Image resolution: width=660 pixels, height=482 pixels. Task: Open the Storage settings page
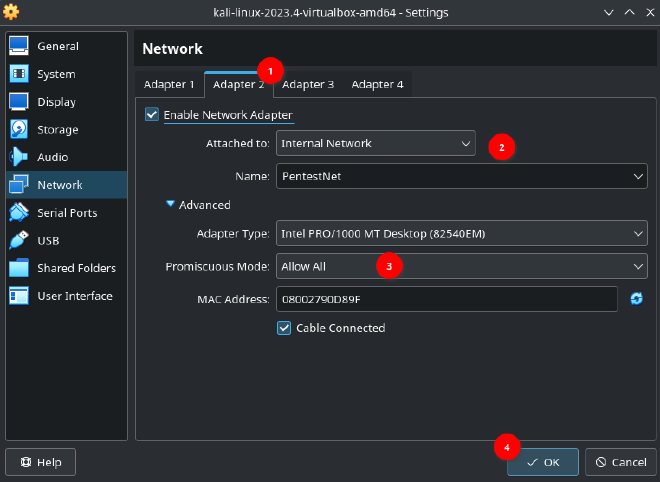[67, 129]
